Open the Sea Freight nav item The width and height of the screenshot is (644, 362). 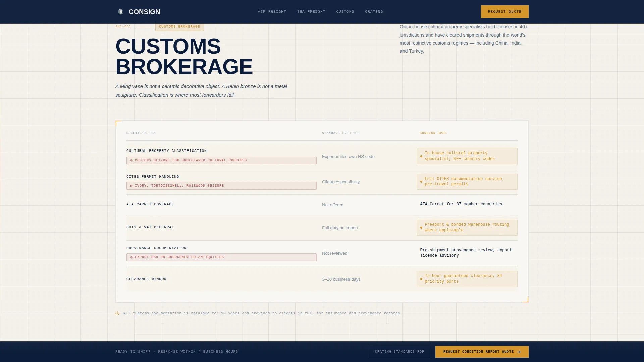[x=311, y=12]
